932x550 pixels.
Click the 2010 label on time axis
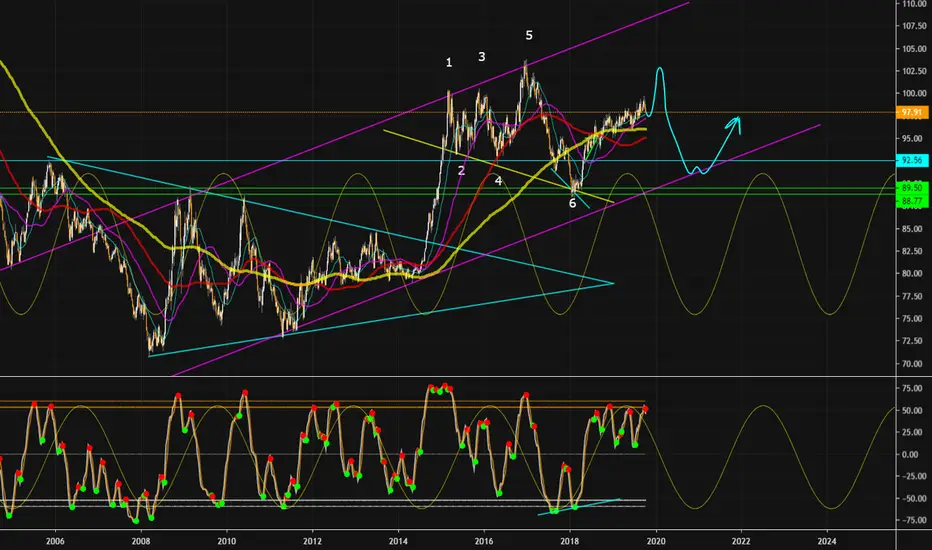pos(226,541)
